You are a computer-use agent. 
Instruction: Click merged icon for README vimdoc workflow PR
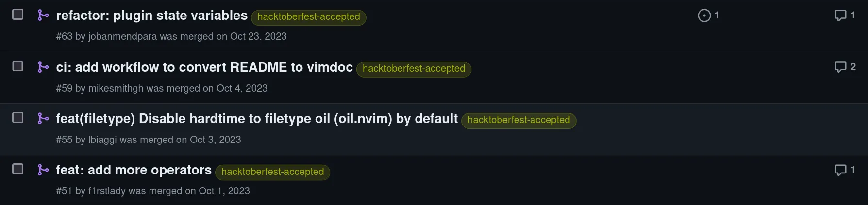43,67
